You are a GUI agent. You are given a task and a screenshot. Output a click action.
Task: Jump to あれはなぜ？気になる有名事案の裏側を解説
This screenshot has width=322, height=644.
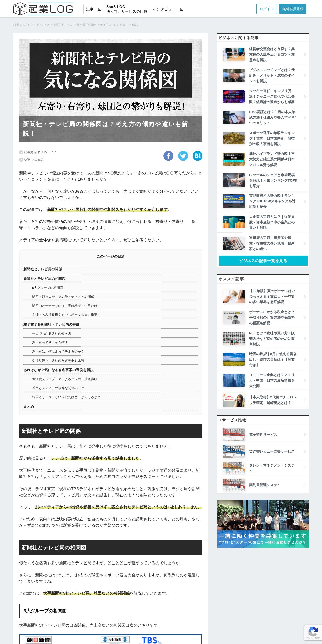(58, 370)
